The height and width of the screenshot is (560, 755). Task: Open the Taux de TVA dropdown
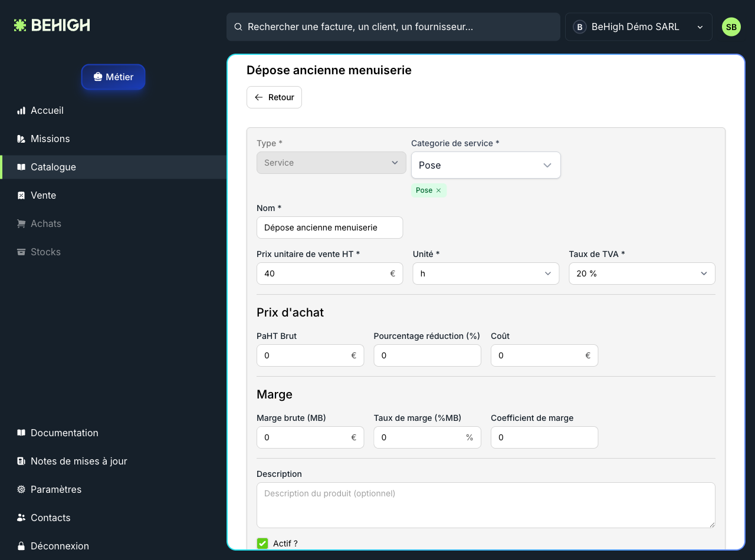[x=642, y=274]
